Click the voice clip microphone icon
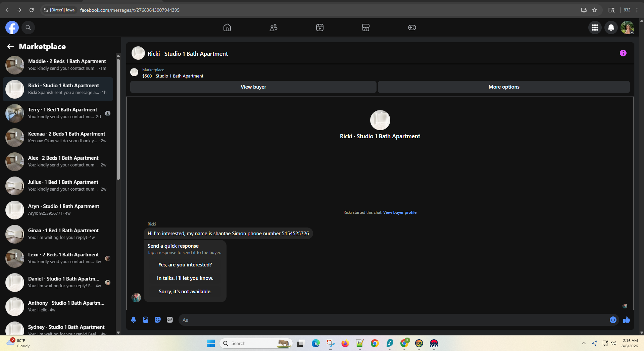Screen dimensions: 644x351 pos(134,320)
